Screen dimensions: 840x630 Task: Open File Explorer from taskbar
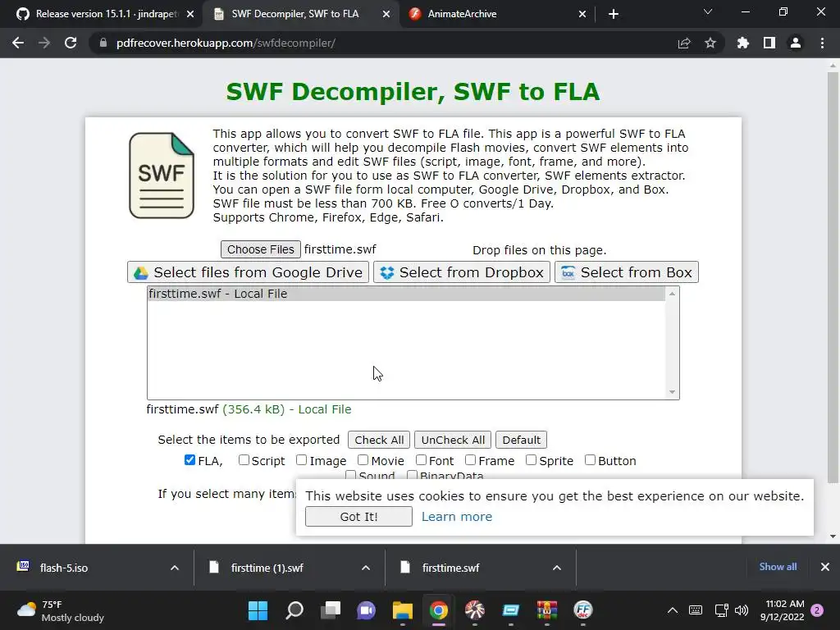pos(402,610)
